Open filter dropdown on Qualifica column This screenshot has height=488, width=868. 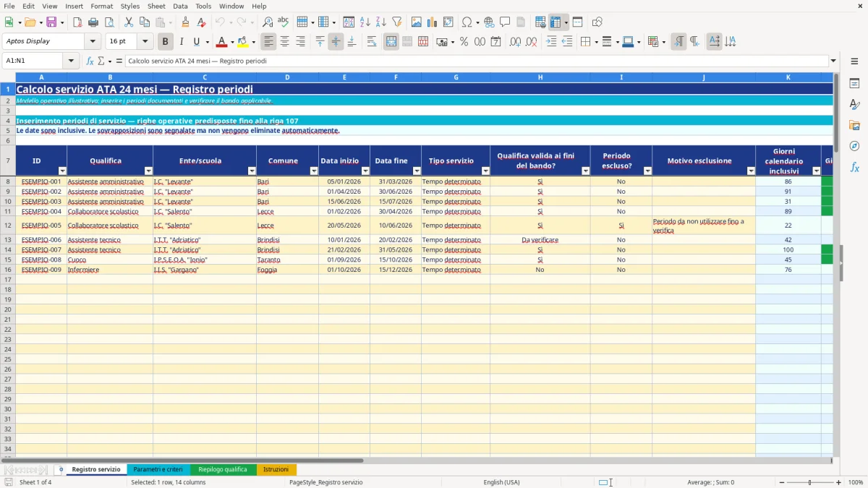point(148,171)
